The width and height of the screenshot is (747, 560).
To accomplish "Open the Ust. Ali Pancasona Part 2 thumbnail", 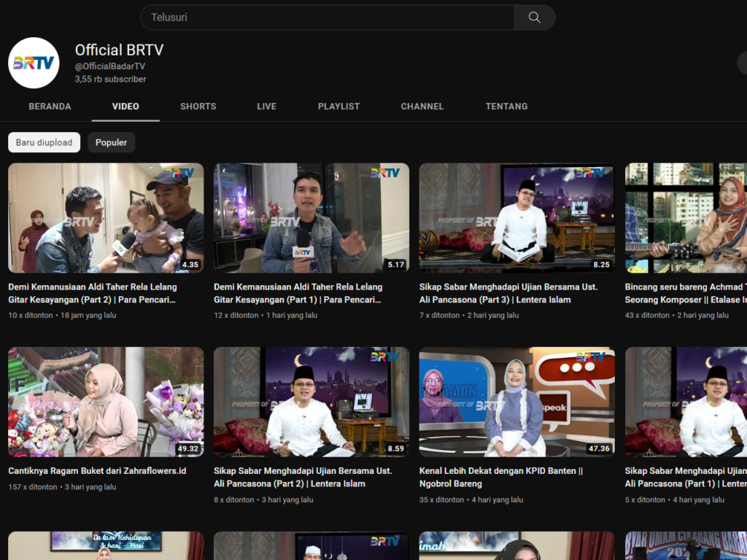I will coord(311,402).
